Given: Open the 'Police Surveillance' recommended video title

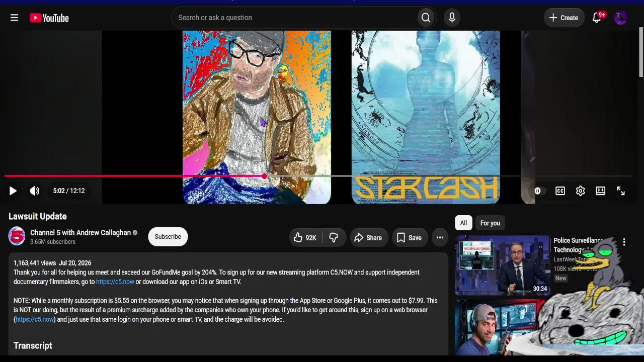Looking at the screenshot, I should [579, 245].
